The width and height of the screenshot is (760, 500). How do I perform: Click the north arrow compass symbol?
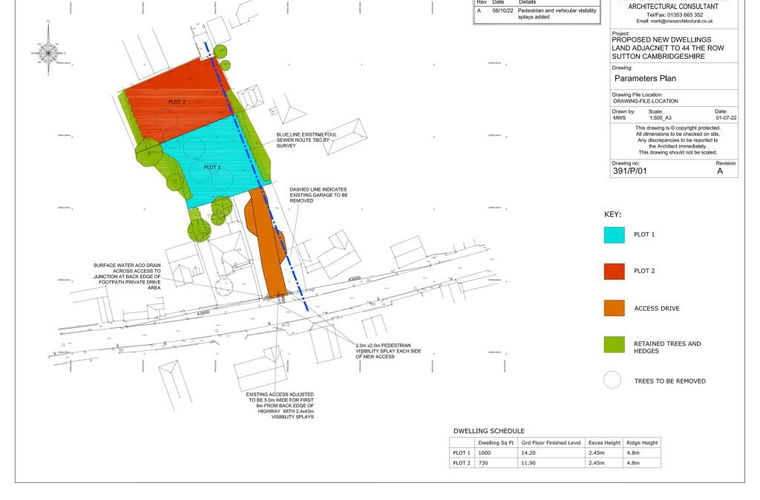[47, 52]
